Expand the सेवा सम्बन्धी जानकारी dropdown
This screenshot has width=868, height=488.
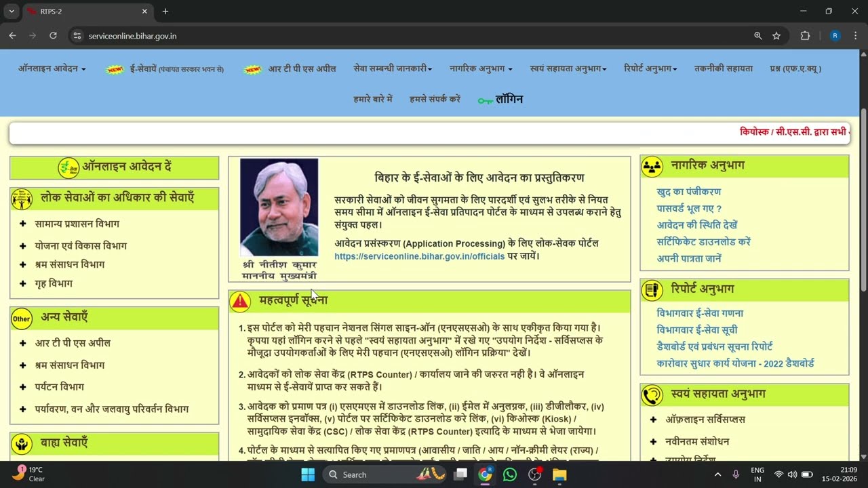pos(393,68)
